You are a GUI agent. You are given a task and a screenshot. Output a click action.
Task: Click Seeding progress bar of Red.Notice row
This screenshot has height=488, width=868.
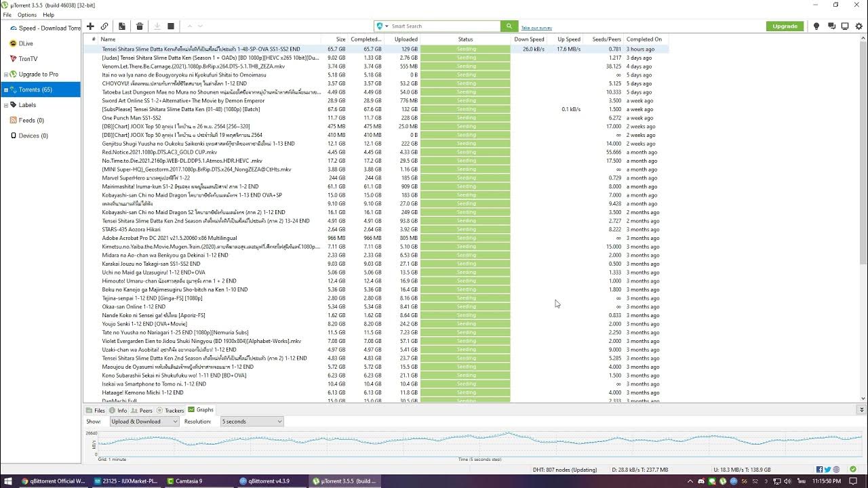pyautogui.click(x=466, y=152)
